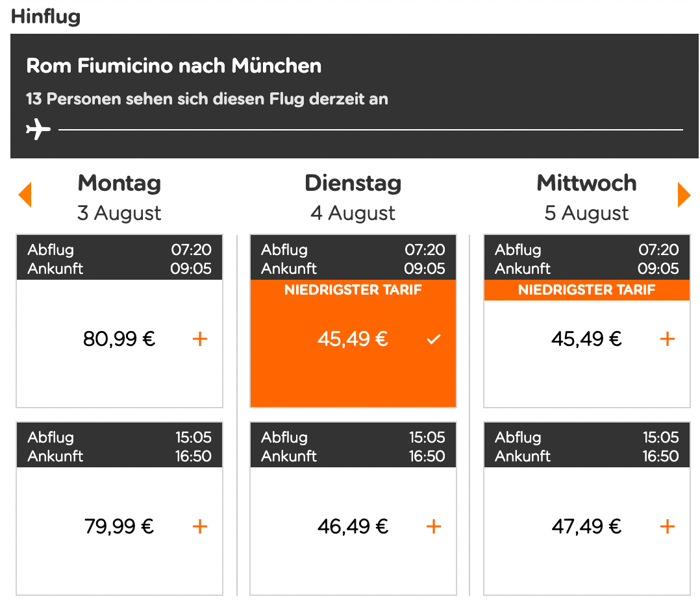Select the Mittwoch 47,49 € afternoon flight

667,526
